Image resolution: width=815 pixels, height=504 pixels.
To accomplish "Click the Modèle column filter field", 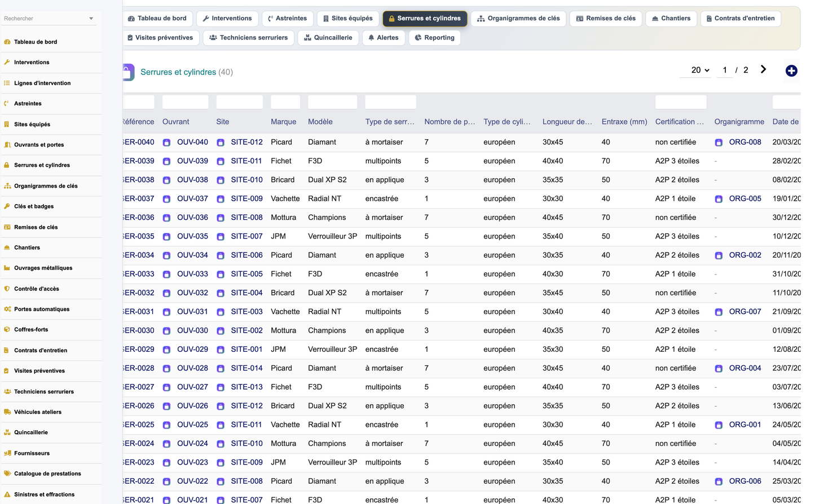I will tap(332, 102).
